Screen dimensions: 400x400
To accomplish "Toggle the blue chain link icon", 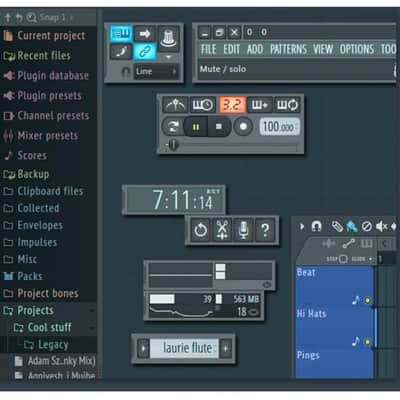I will pyautogui.click(x=145, y=51).
